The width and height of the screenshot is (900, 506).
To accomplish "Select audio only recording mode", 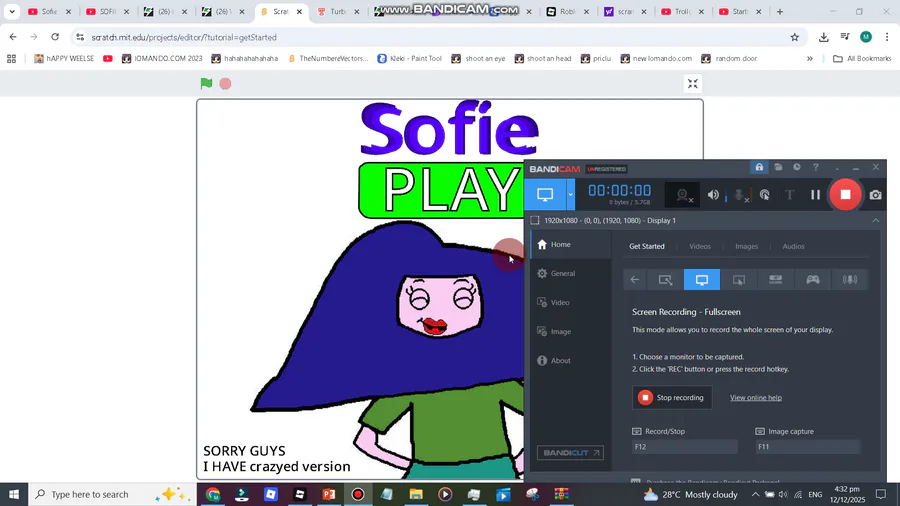I will (849, 279).
